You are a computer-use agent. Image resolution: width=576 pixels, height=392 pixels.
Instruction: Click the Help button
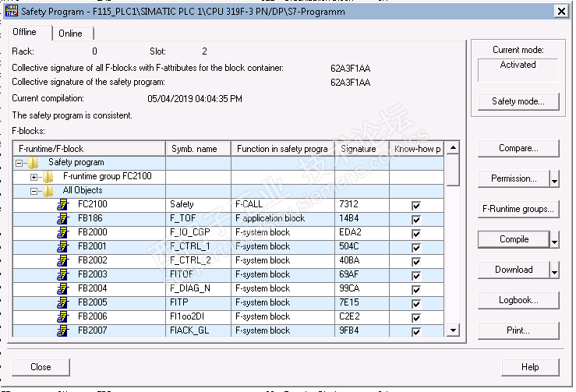530,367
